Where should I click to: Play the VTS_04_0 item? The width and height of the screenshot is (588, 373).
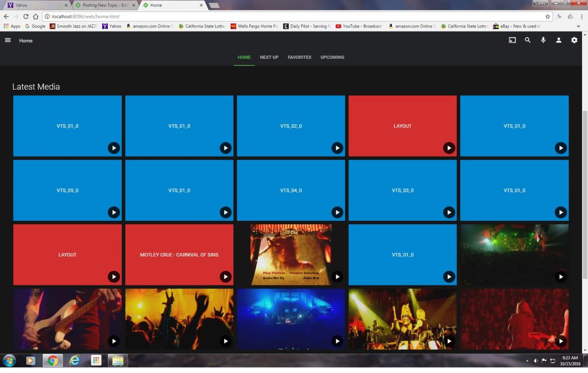pos(337,212)
